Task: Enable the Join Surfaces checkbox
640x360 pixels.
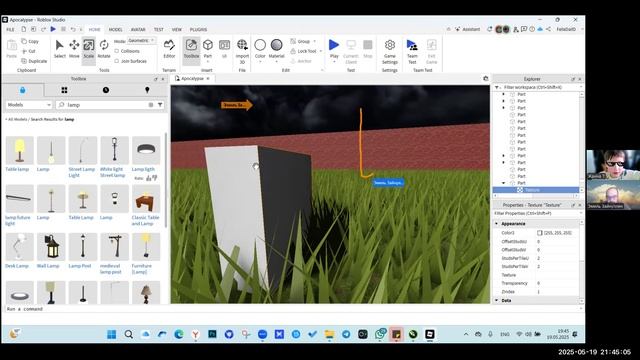Action: point(117,61)
